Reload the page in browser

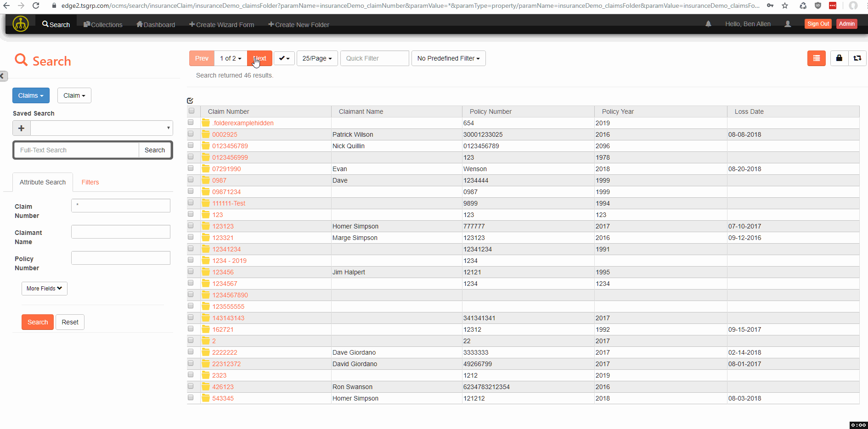[x=36, y=6]
